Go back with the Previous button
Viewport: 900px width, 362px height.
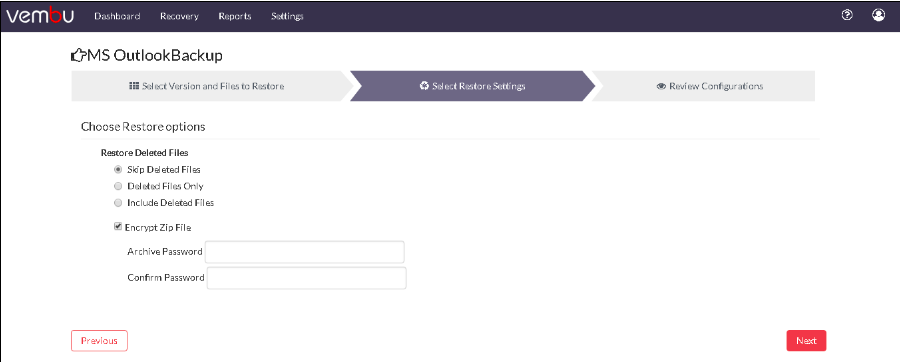pyautogui.click(x=99, y=341)
